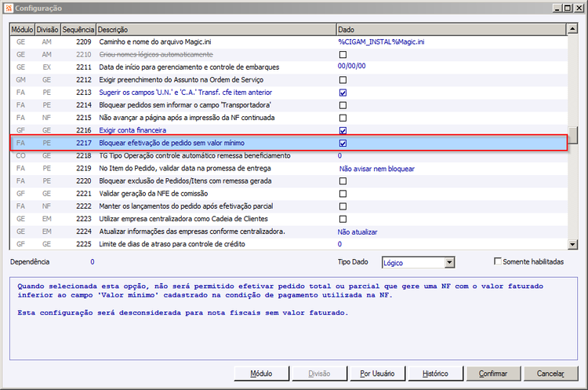Screen dimensions: 588x390
Task: Click the value '%CIGAM_INSTAL%Magic.ini'
Action: tap(381, 42)
